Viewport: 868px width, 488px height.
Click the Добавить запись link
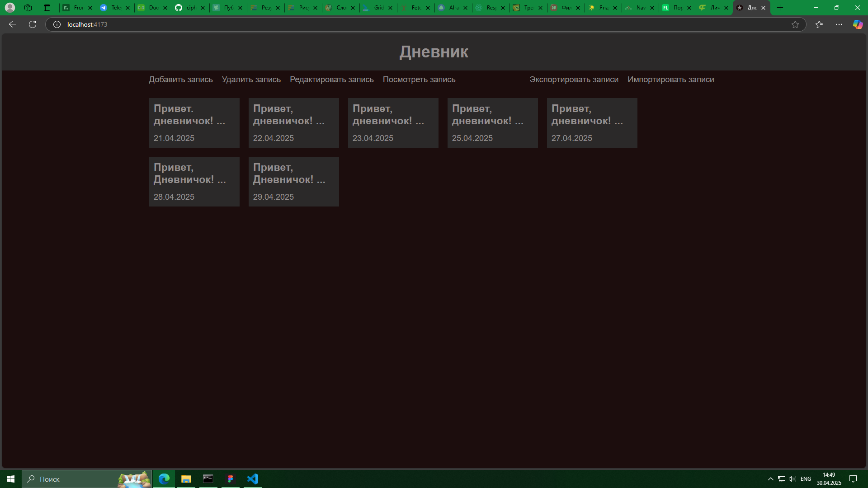point(181,80)
